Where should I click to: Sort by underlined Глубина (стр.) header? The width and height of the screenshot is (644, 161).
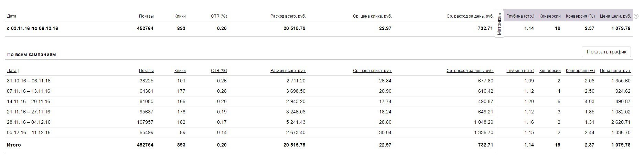pos(520,71)
